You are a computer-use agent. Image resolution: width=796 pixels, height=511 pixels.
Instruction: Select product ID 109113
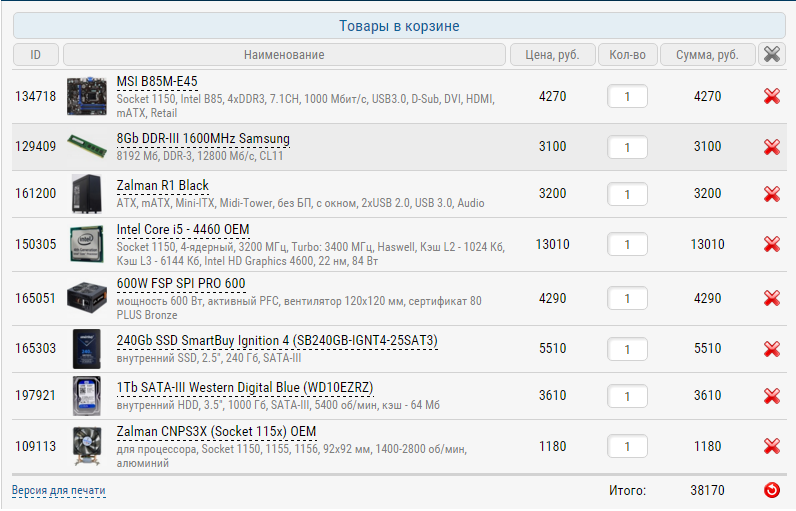tap(36, 446)
